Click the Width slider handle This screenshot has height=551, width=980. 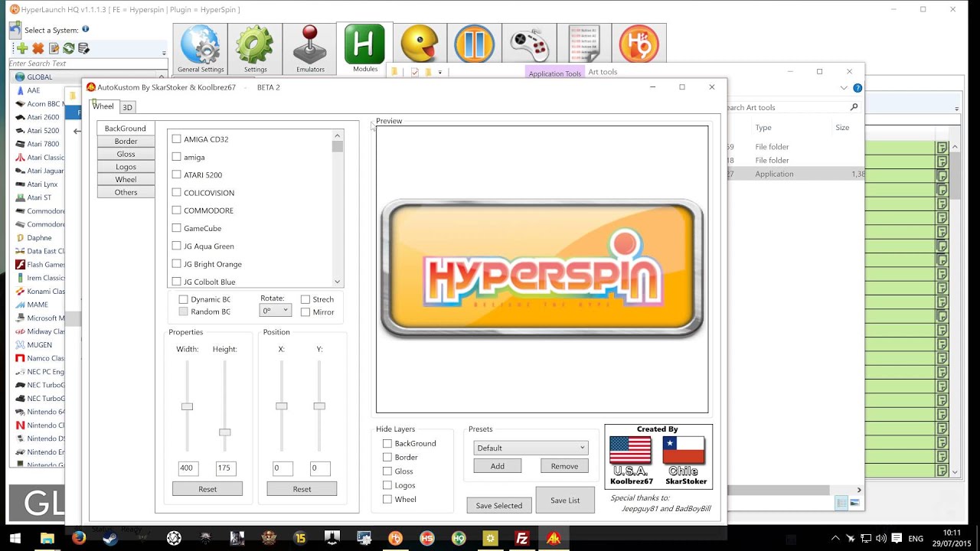tap(187, 406)
